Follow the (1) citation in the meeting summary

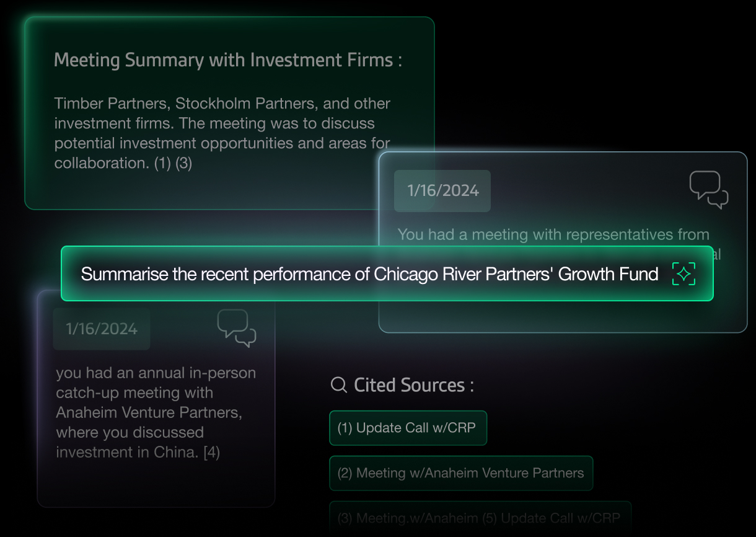pos(162,163)
